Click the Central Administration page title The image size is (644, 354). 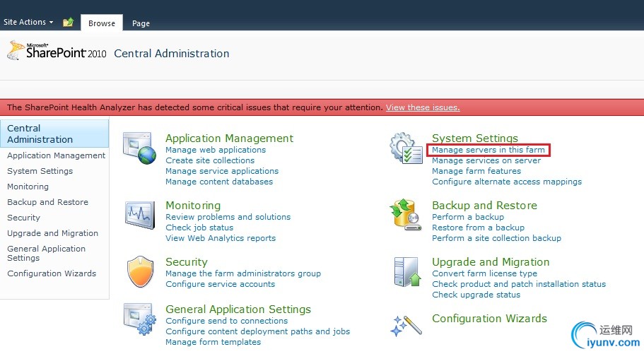tap(172, 54)
